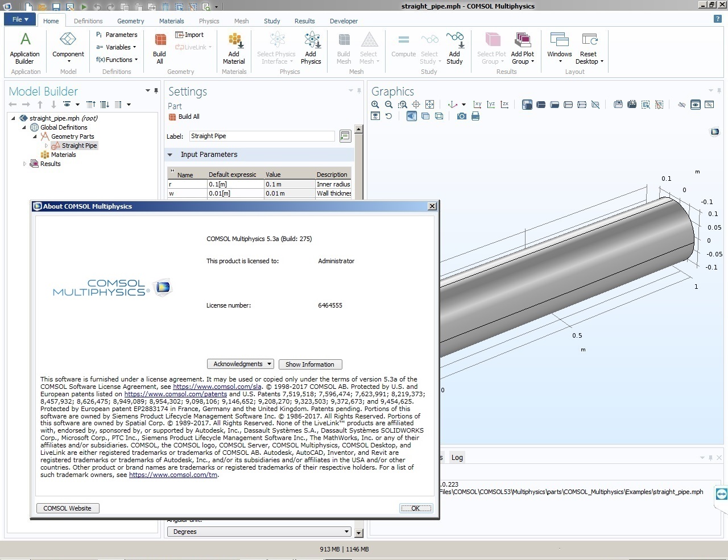Switch to the Geometry ribbon tab
The height and width of the screenshot is (560, 728).
point(131,21)
